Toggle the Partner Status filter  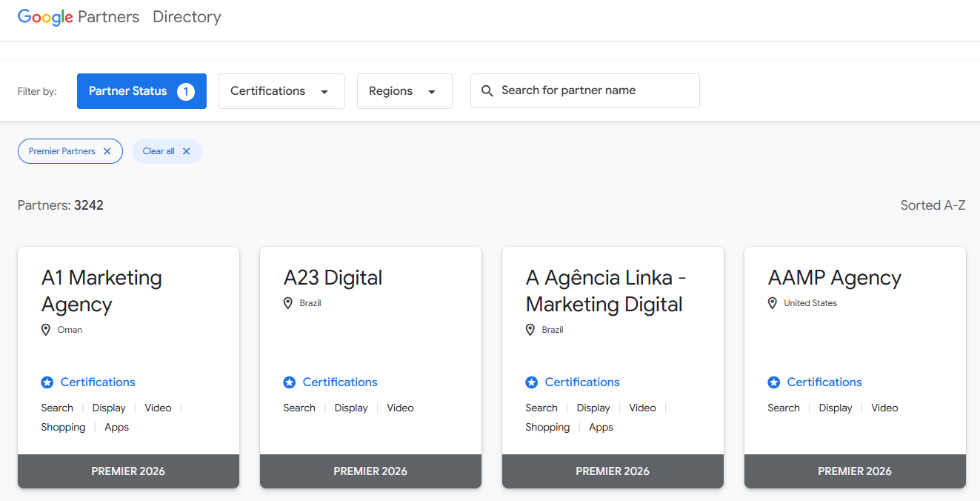141,90
